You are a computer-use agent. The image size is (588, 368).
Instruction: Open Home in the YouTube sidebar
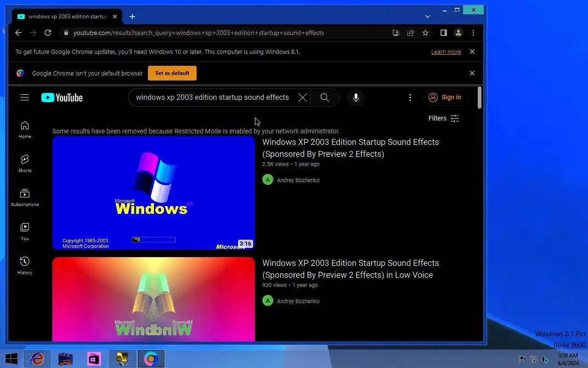pyautogui.click(x=25, y=130)
